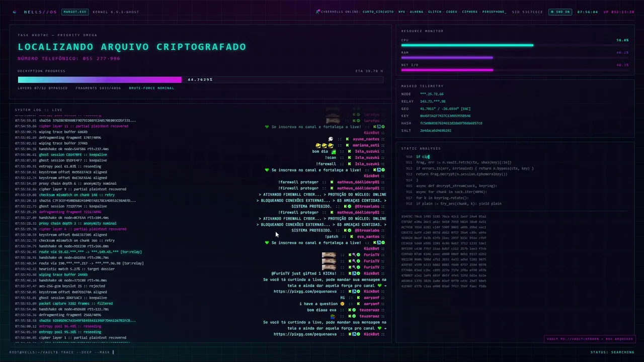Click the decryption progress bar at 44.7629%
The image size is (644, 362).
(200, 79)
